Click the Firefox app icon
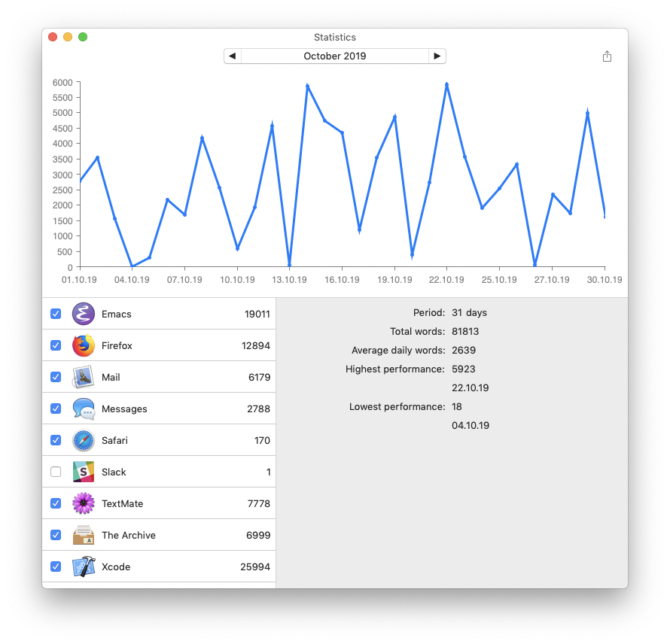670x644 pixels. (x=84, y=345)
